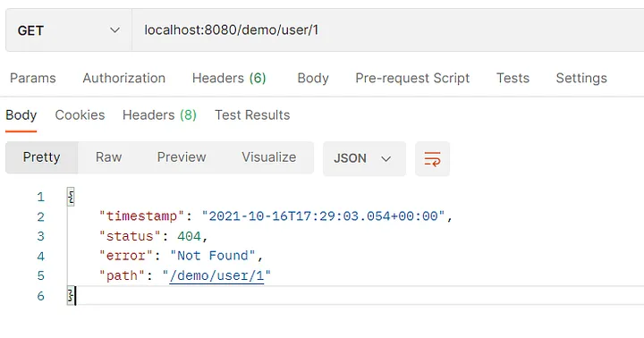The image size is (644, 338).
Task: Open the JSON format dropdown
Action: (x=364, y=158)
